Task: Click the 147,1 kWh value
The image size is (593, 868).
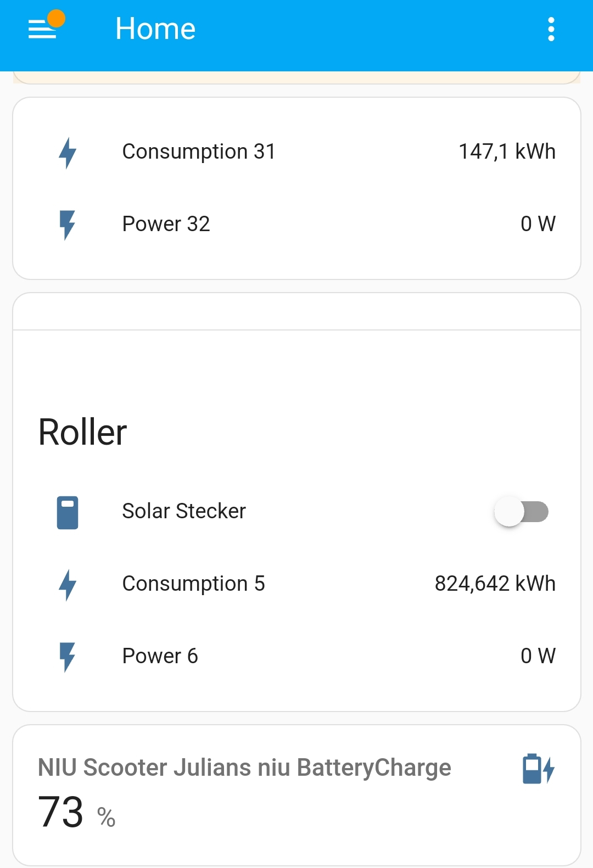Action: click(507, 152)
